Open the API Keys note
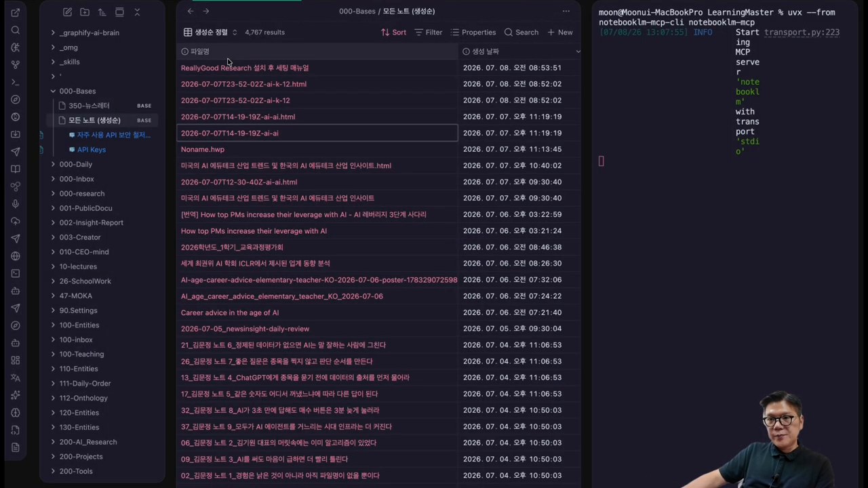Viewport: 868px width, 488px height. (92, 150)
